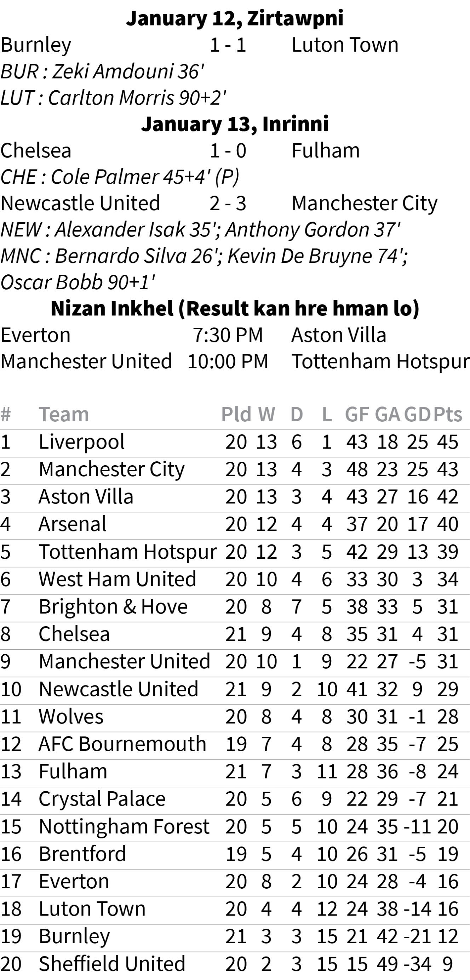Click the Chelsea 1 - 0 Fulham score
This screenshot has width=470, height=980.
[228, 151]
